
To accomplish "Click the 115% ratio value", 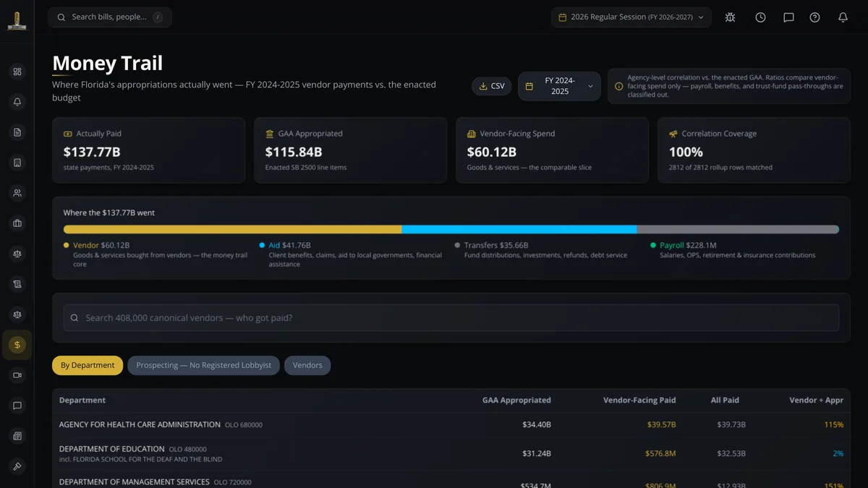I will pos(834,425).
